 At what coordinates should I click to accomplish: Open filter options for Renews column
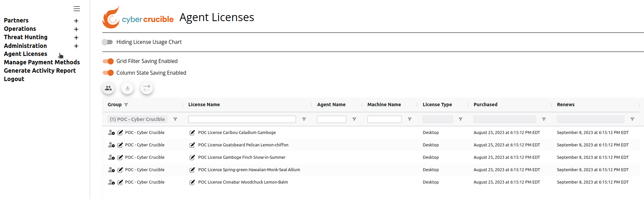coord(632,119)
